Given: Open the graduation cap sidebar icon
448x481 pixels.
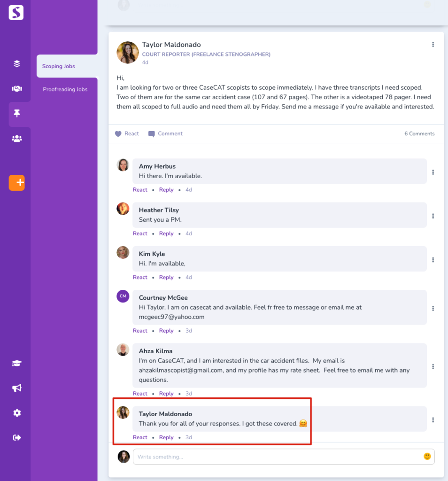Looking at the screenshot, I should click(x=17, y=363).
